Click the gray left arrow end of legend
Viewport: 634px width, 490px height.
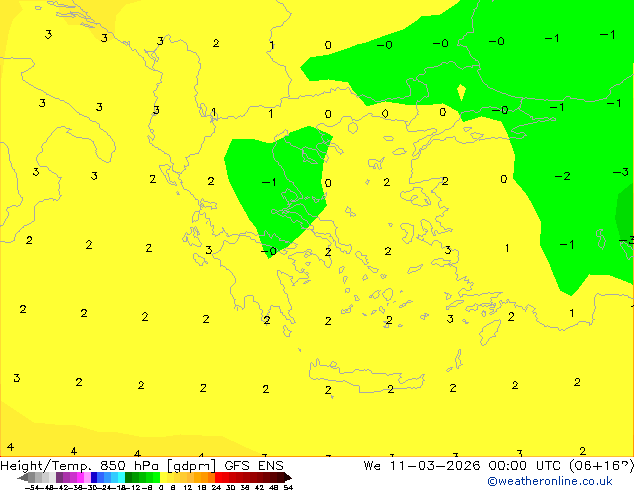coord(23,477)
